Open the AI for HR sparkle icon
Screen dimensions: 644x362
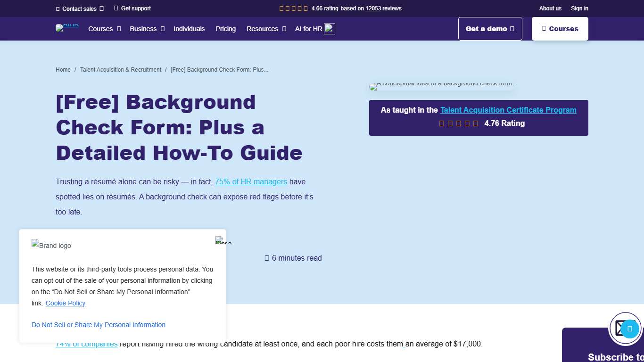point(329,28)
